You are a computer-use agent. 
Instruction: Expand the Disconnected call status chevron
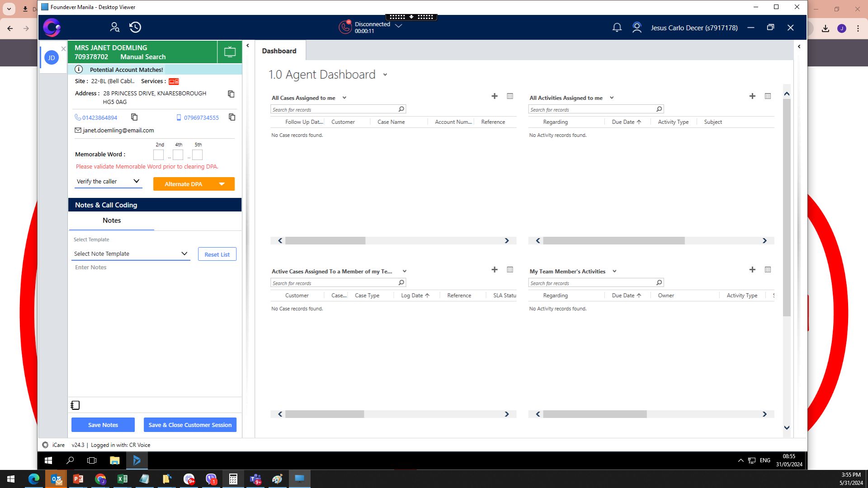(398, 26)
